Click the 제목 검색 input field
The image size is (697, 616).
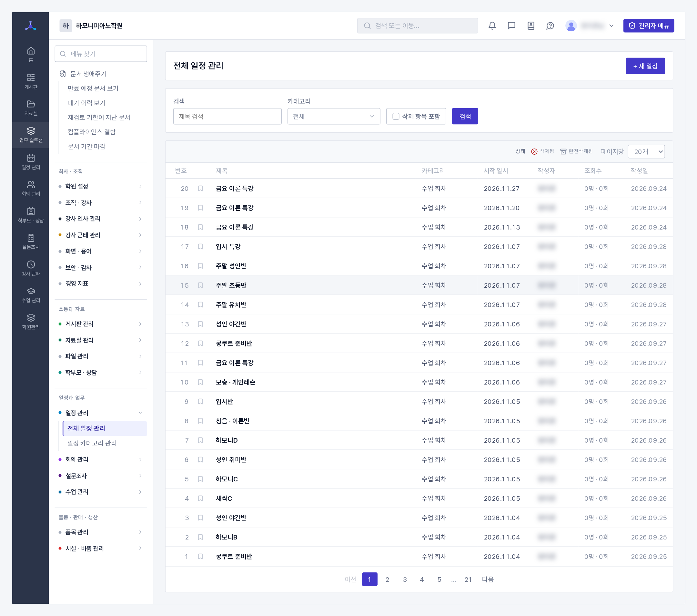coord(227,116)
